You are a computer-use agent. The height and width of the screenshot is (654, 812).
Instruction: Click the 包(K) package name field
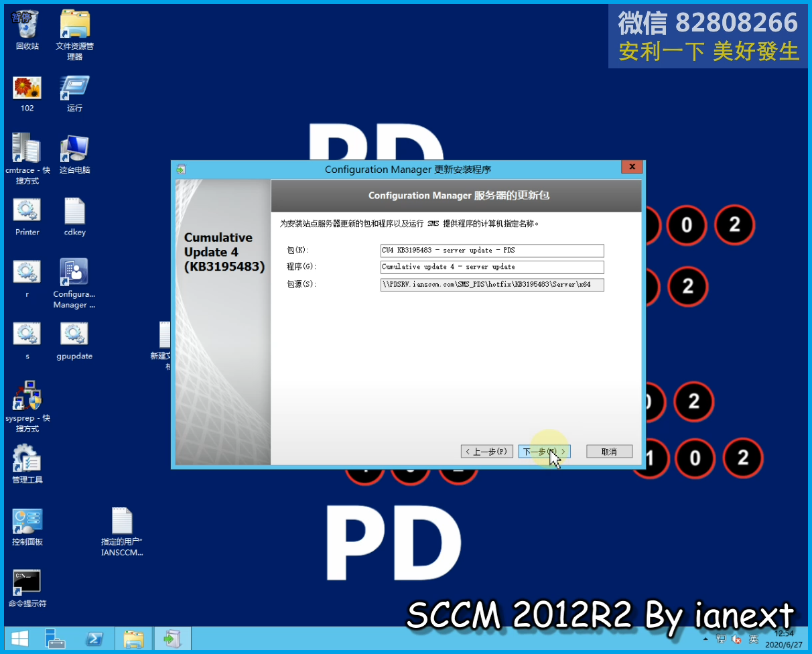point(492,251)
